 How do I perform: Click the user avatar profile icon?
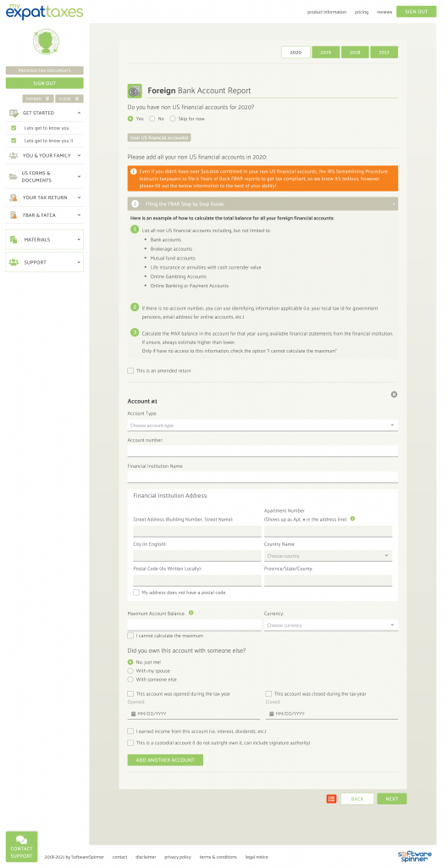(x=46, y=42)
